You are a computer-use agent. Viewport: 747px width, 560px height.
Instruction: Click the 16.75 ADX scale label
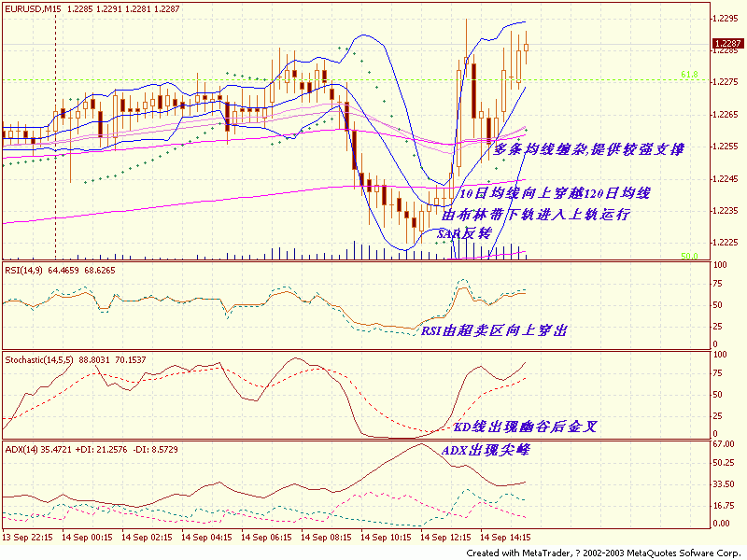pos(723,506)
